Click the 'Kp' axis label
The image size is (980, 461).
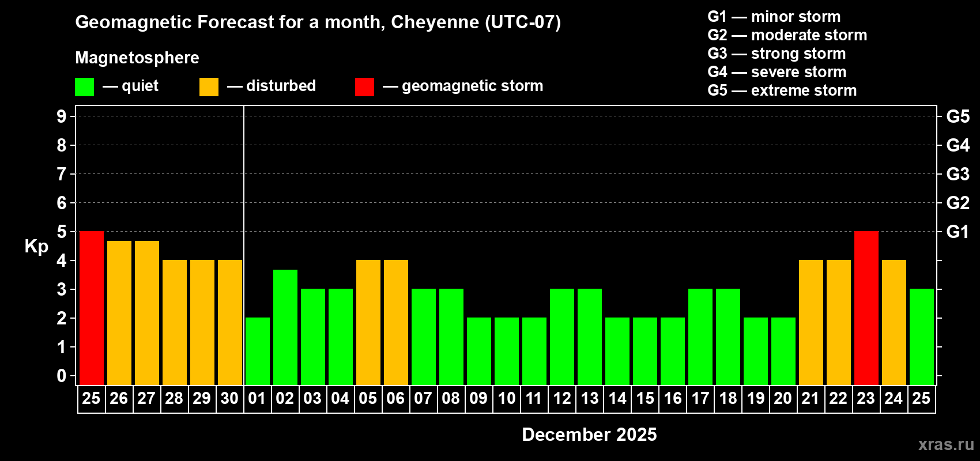coord(36,247)
